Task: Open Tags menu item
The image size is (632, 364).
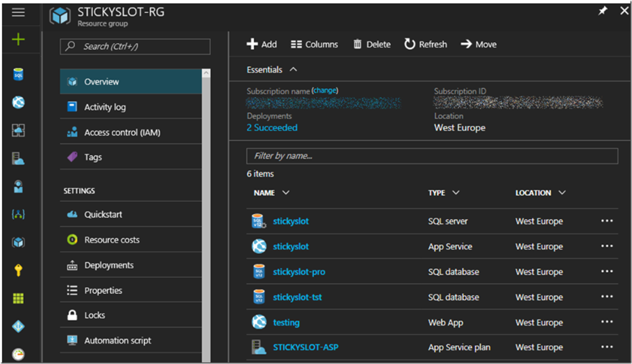Action: 131,157
